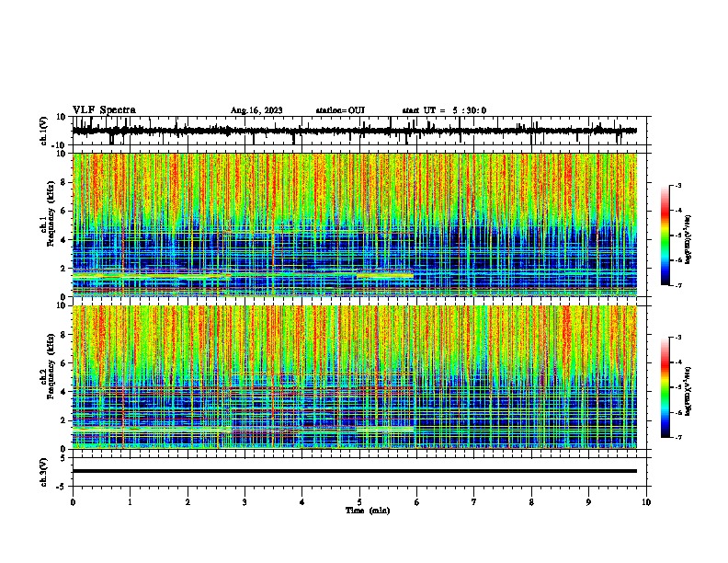Click the time axis tick label '1'
The height and width of the screenshot is (563, 728).
click(x=130, y=502)
